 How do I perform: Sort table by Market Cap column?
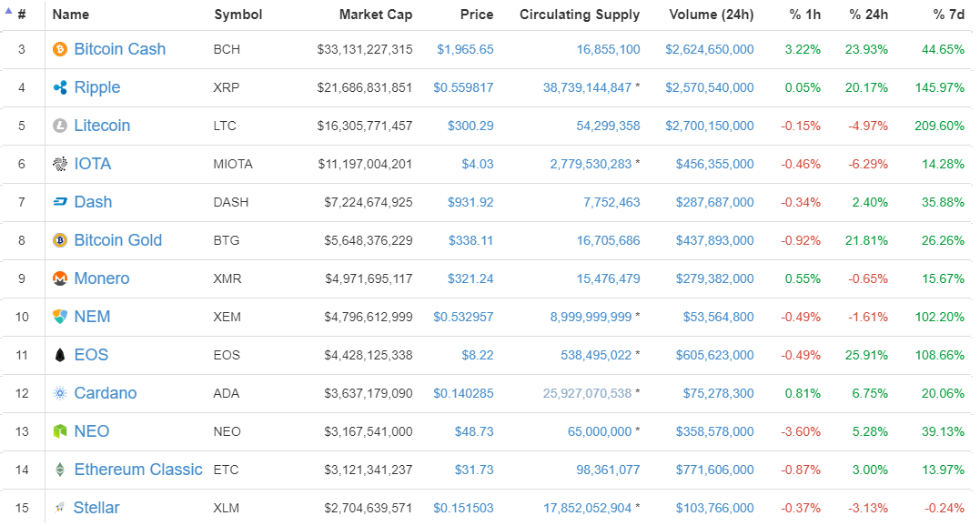pyautogui.click(x=376, y=15)
